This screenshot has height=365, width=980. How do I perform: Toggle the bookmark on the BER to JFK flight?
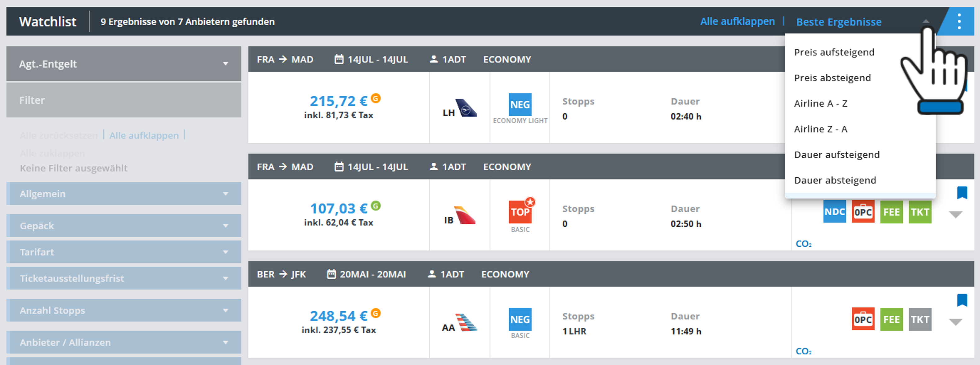[x=962, y=300]
